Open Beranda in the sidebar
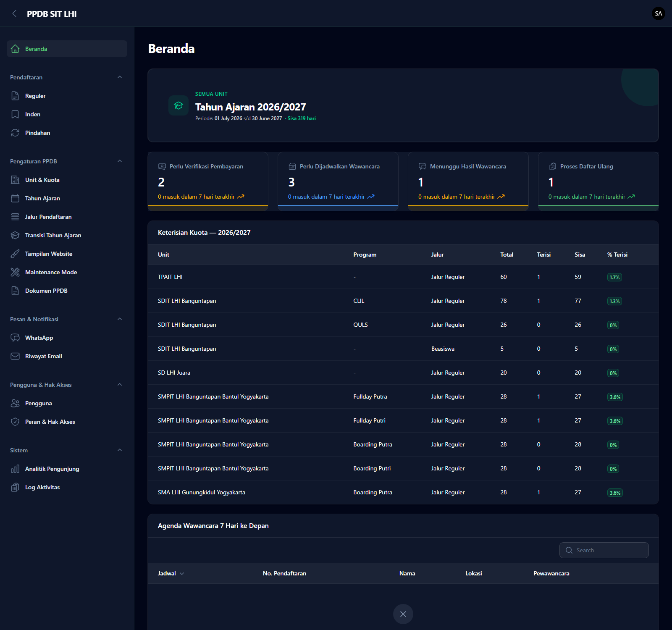The image size is (672, 630). [x=67, y=49]
